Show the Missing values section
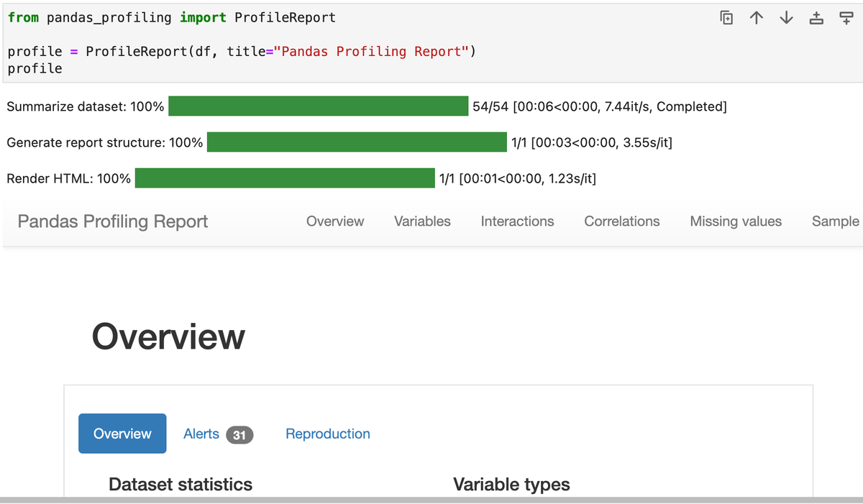Image resolution: width=863 pixels, height=504 pixels. (x=736, y=221)
